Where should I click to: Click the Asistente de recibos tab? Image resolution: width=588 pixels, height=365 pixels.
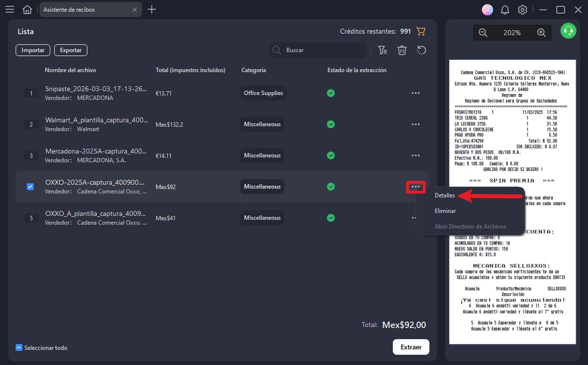(78, 9)
